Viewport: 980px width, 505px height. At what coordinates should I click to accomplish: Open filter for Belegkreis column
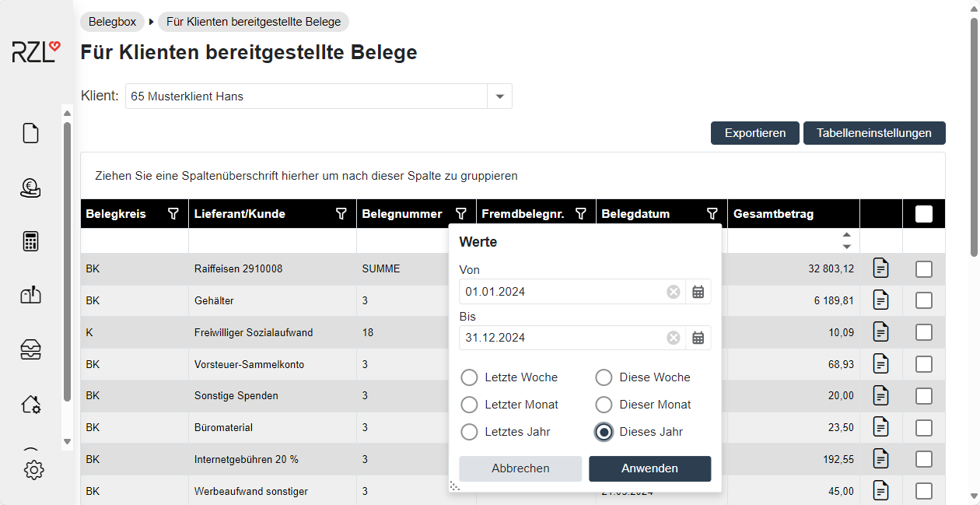click(173, 214)
